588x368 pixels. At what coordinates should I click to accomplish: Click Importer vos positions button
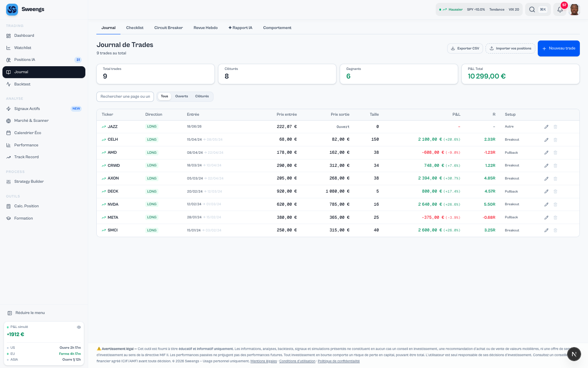click(x=510, y=48)
